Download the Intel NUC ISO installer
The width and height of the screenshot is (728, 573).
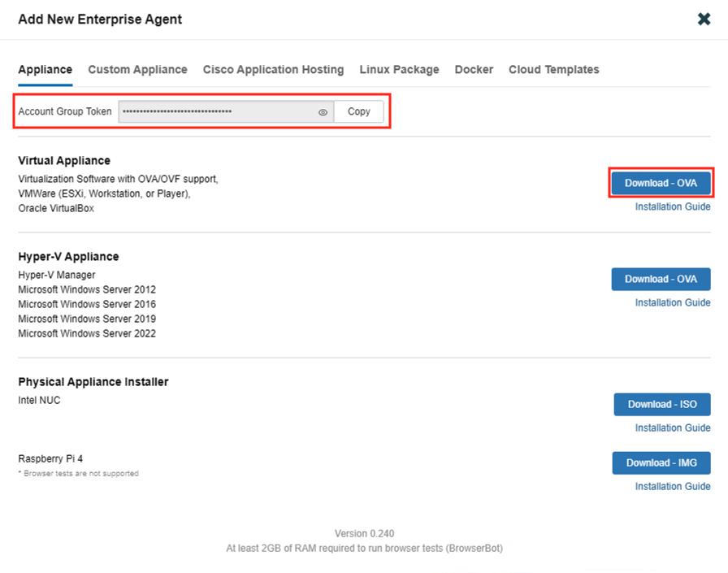tap(661, 404)
